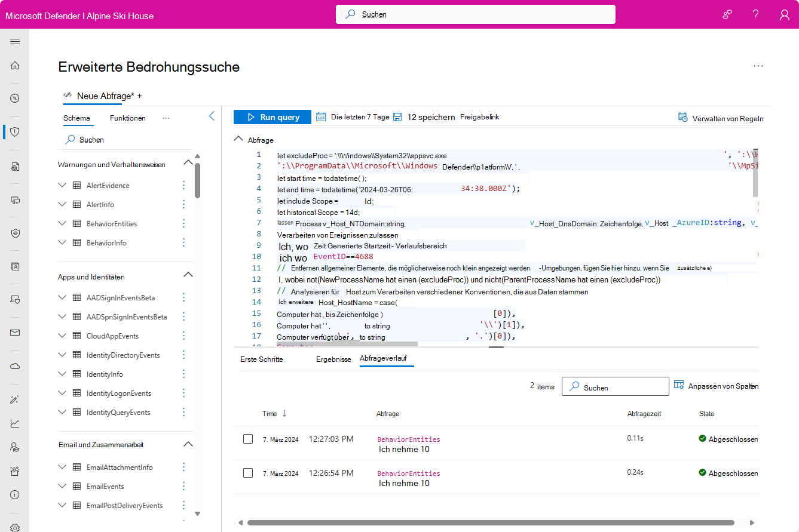The image size is (799, 532).
Task: Check the 12:27:03 PM query row checkbox
Action: [248, 439]
